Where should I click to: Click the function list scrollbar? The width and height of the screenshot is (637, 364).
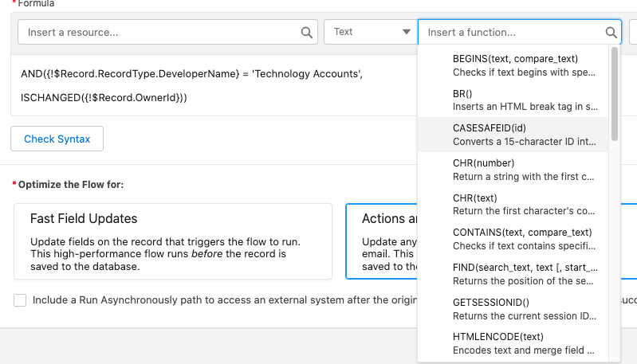pos(615,94)
